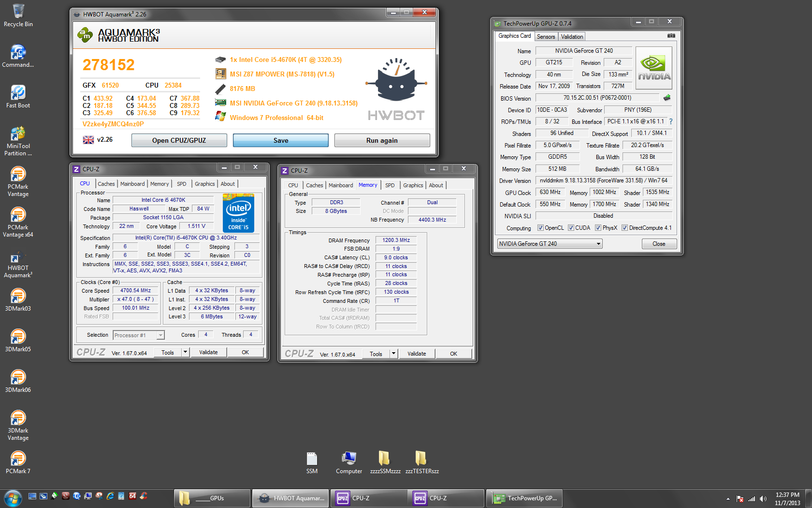This screenshot has width=812, height=508.
Task: Click Open CPUZ/GPUZ button in Aquamark
Action: (x=179, y=140)
